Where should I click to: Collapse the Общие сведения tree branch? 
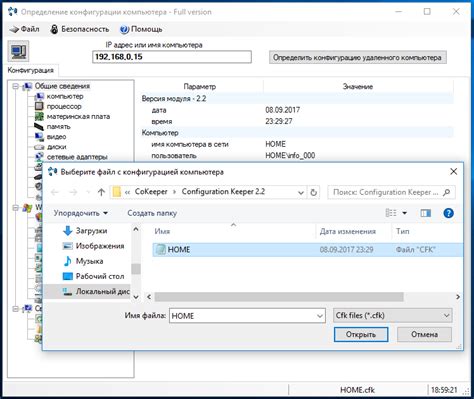(x=15, y=86)
